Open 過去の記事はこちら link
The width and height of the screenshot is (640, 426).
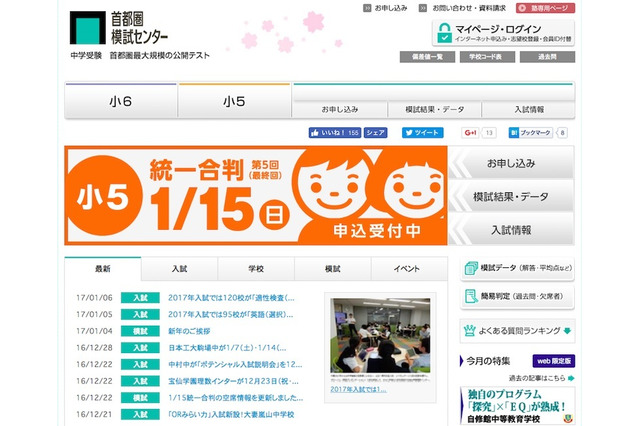[x=537, y=378]
